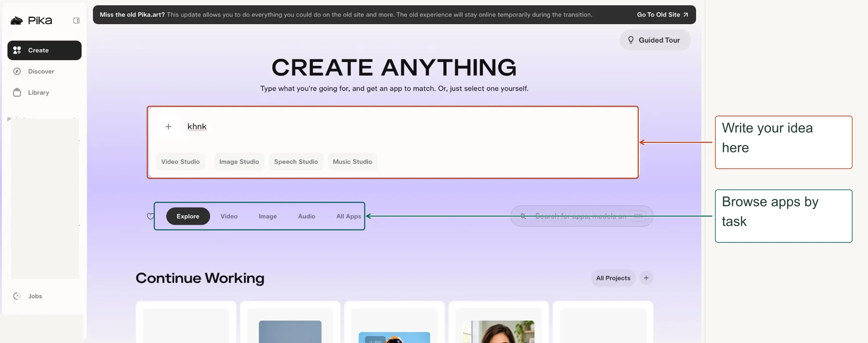The image size is (868, 343).
Task: Click the plus attachment icon in prompt
Action: tap(168, 126)
